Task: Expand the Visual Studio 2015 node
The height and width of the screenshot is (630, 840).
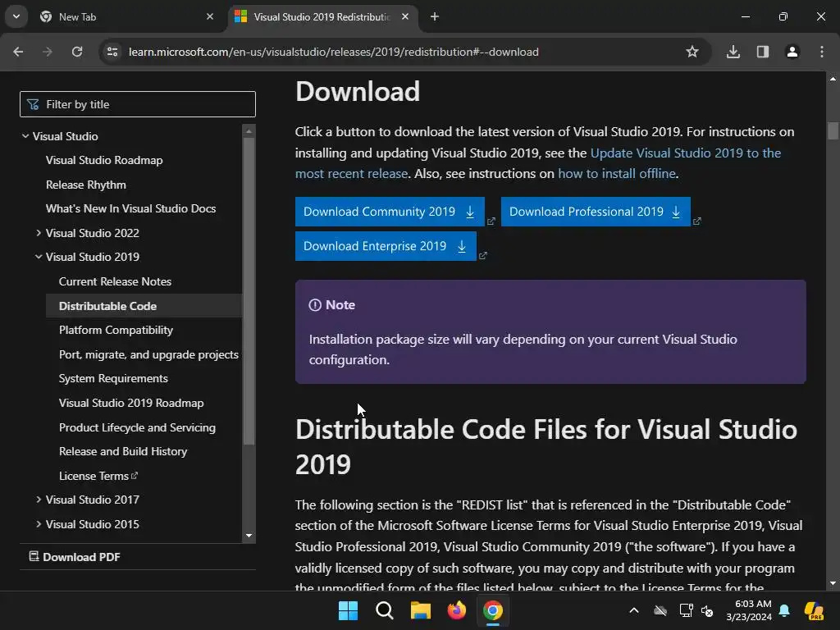Action: [x=39, y=524]
